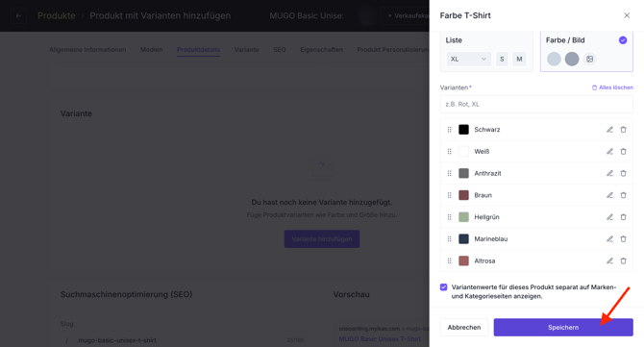Grab the drag handle of Altrosa row

point(449,260)
